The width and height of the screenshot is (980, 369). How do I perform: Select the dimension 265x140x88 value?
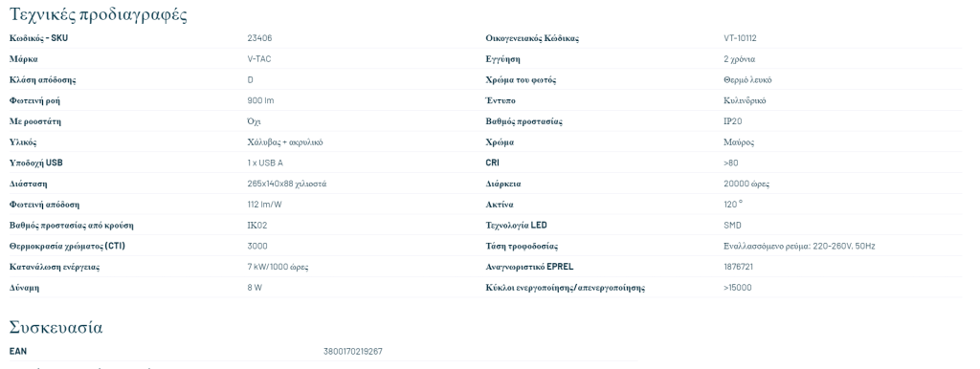point(287,184)
